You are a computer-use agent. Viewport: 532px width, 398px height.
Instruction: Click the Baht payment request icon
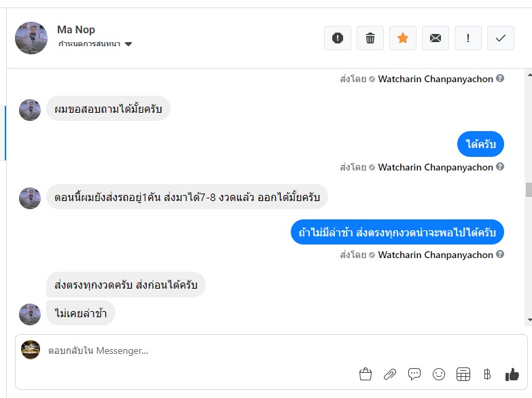487,374
